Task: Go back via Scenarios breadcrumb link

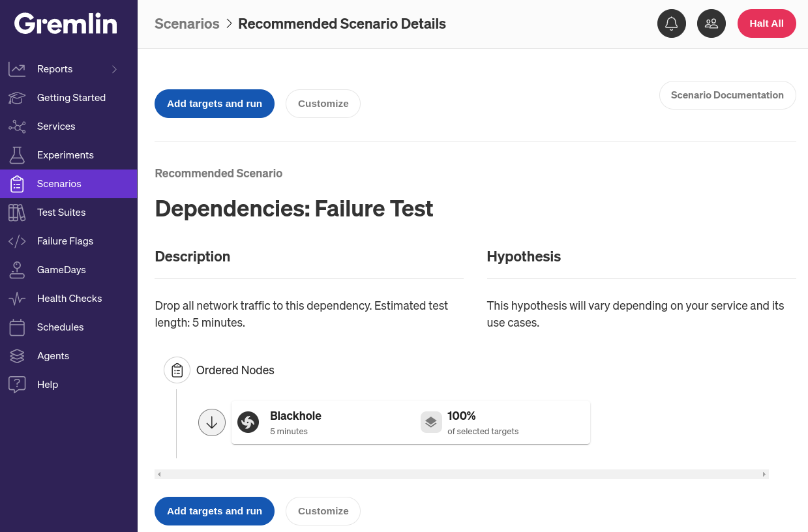Action: [187, 24]
